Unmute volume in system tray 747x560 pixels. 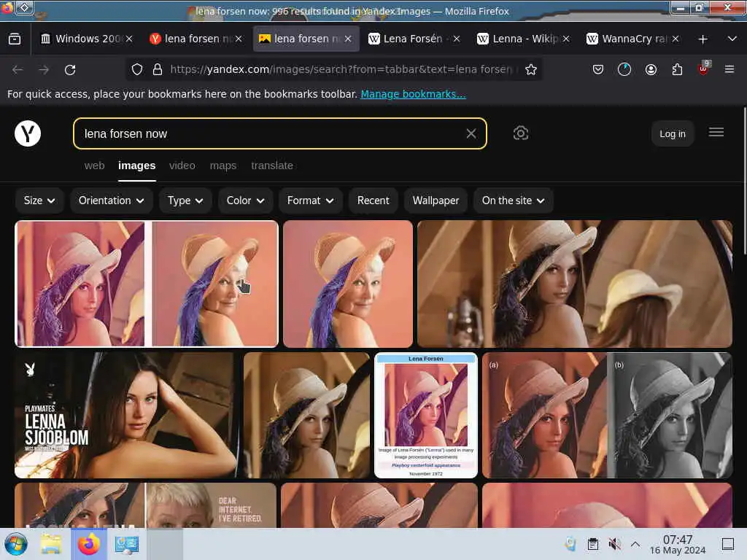point(614,543)
